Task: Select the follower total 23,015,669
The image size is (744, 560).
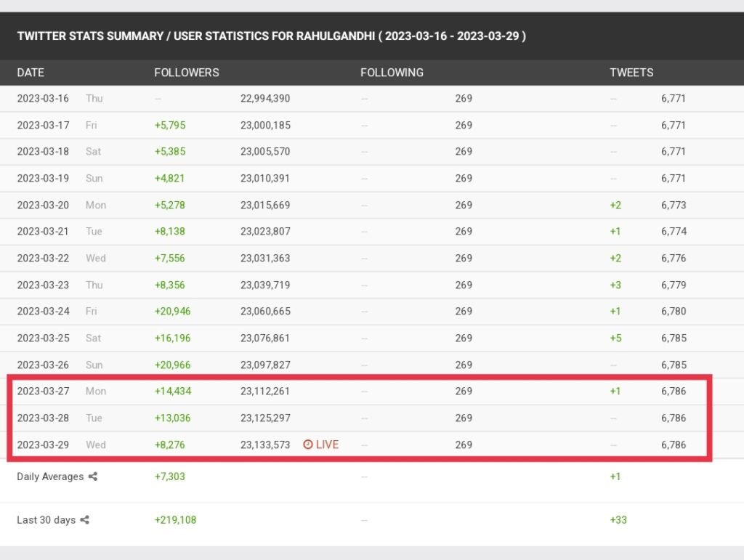Action: [265, 206]
